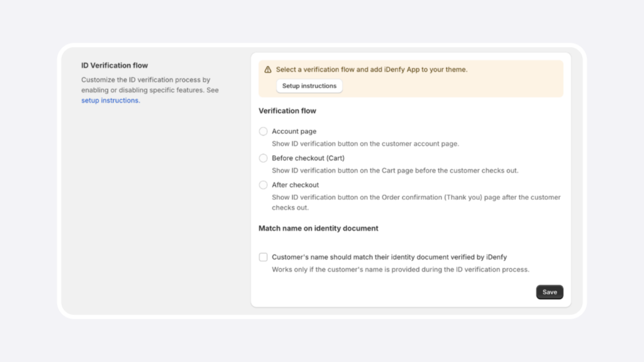
Task: Click the "ID Verification flow" title
Action: [x=114, y=65]
